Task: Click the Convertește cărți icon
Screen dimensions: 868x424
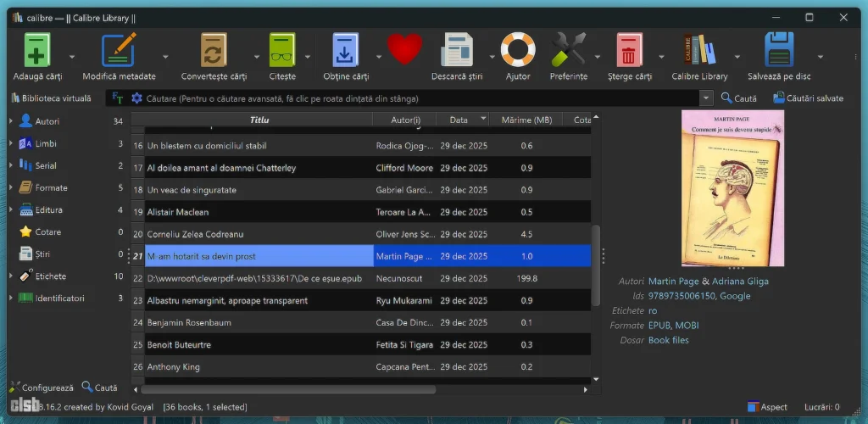Action: pyautogui.click(x=214, y=51)
